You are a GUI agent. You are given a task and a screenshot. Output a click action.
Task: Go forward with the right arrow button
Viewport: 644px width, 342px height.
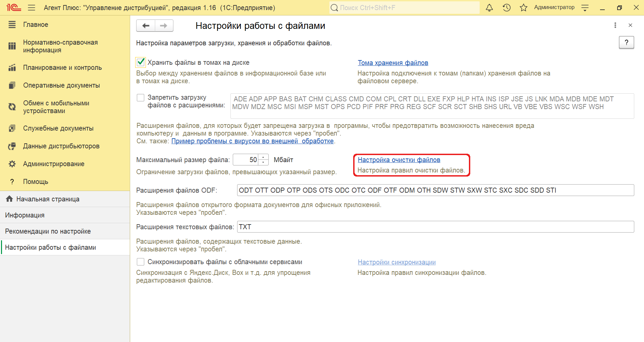pos(164,26)
